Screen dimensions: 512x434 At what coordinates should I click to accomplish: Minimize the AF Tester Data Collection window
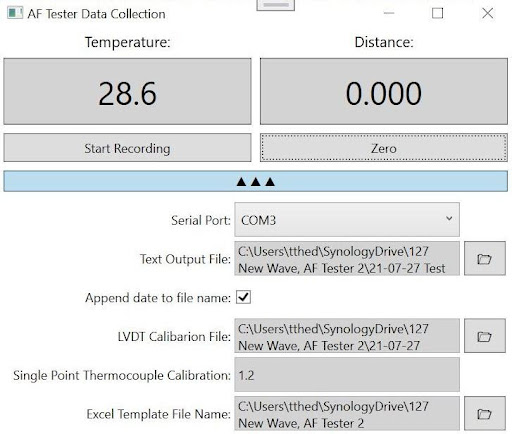click(x=389, y=13)
